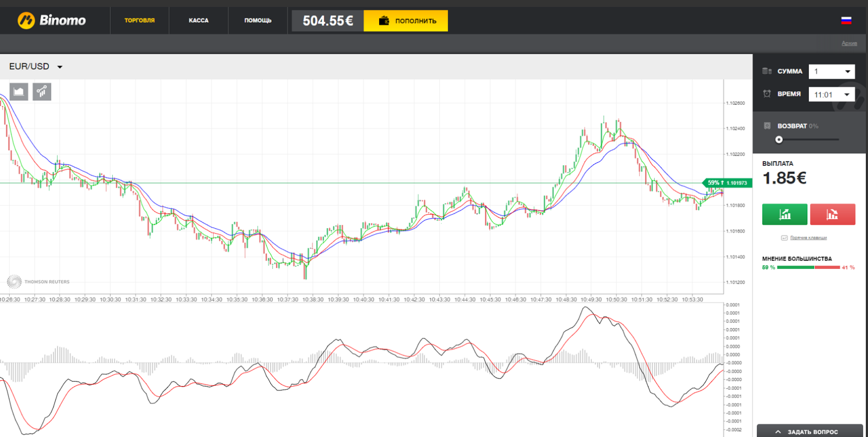868x437 pixels.
Task: Click the Thomson Reuters logo
Action: click(38, 282)
